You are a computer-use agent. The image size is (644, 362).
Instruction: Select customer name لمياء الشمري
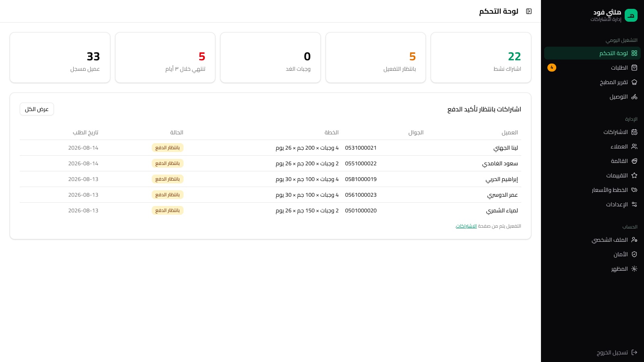click(502, 210)
